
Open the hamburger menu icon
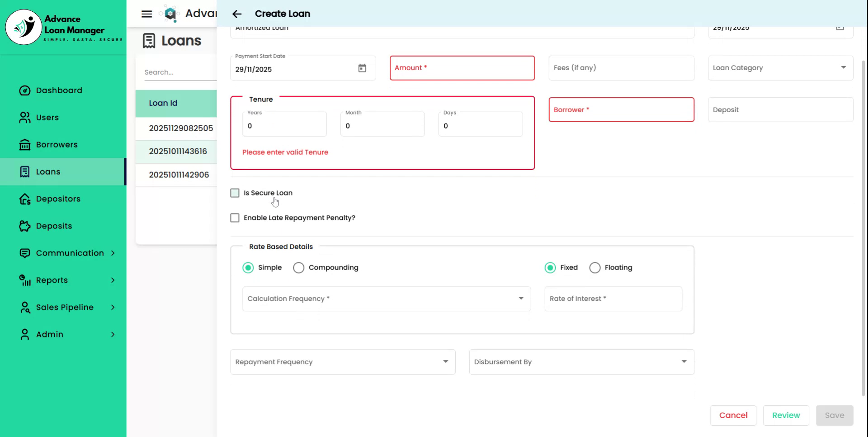pos(146,14)
